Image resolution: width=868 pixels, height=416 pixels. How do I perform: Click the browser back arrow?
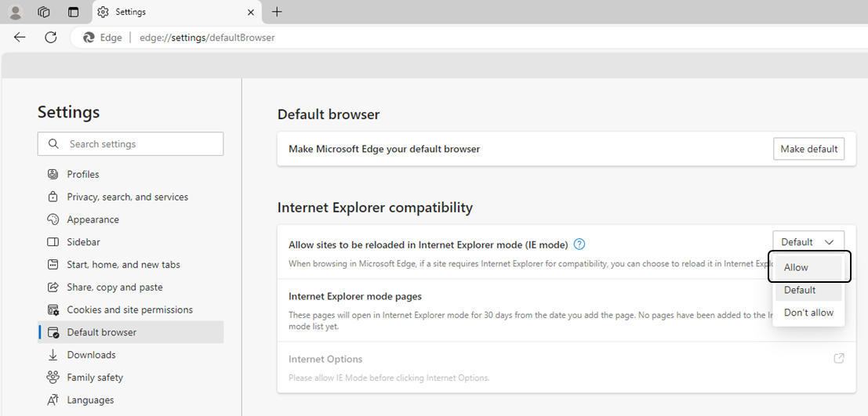click(x=20, y=37)
